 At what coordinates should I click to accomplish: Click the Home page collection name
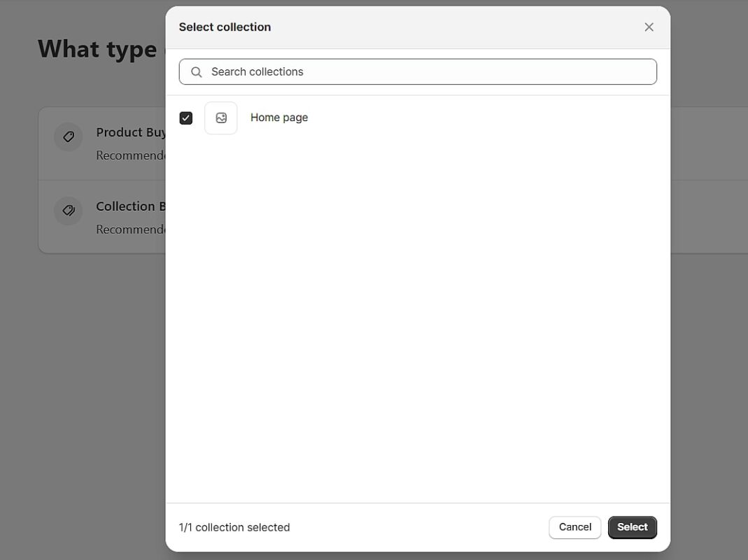(279, 118)
